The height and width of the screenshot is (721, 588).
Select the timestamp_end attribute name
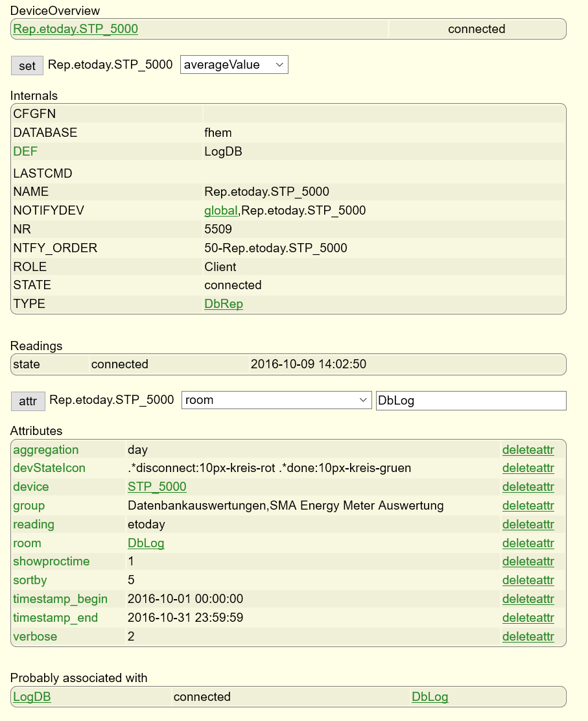click(x=55, y=618)
